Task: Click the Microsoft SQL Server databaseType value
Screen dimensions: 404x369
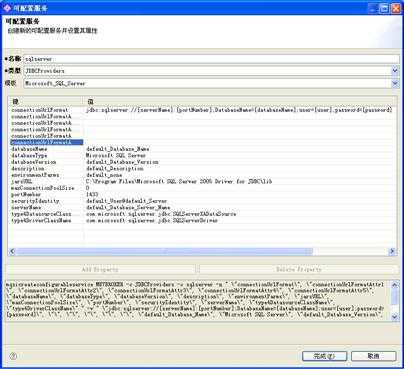Action: (x=116, y=156)
